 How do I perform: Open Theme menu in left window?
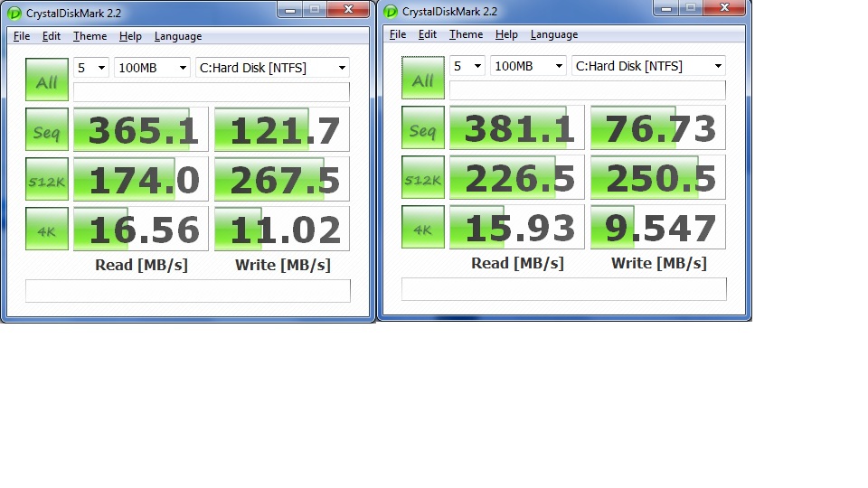tap(90, 36)
